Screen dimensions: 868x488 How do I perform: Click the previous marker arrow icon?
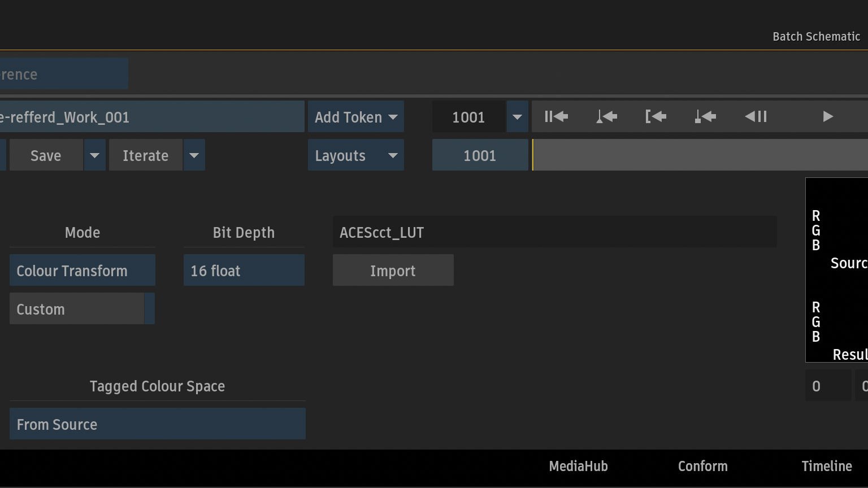click(705, 117)
